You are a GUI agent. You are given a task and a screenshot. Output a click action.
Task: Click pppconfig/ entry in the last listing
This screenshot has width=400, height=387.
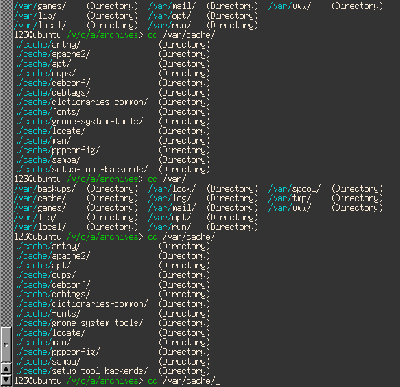pyautogui.click(x=58, y=352)
